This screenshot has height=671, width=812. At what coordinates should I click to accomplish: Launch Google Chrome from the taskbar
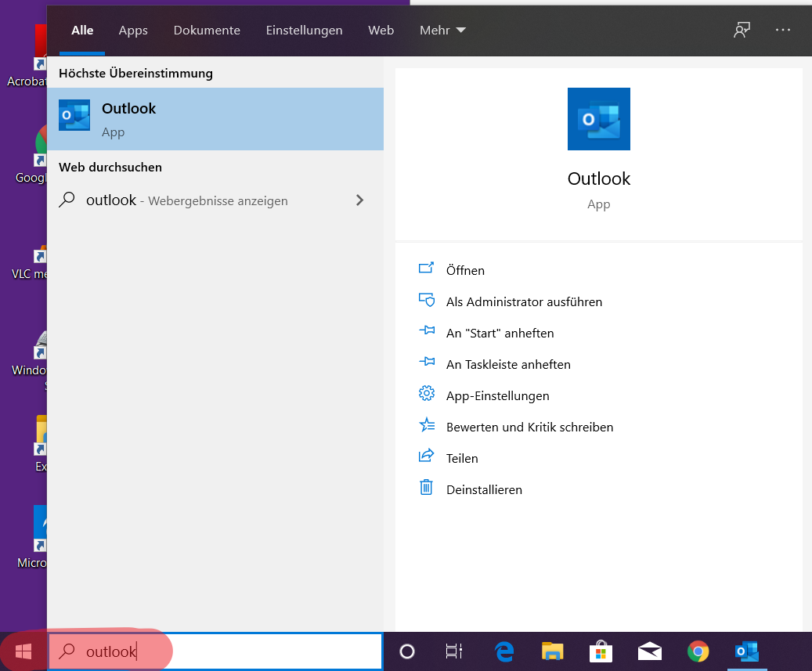[698, 651]
